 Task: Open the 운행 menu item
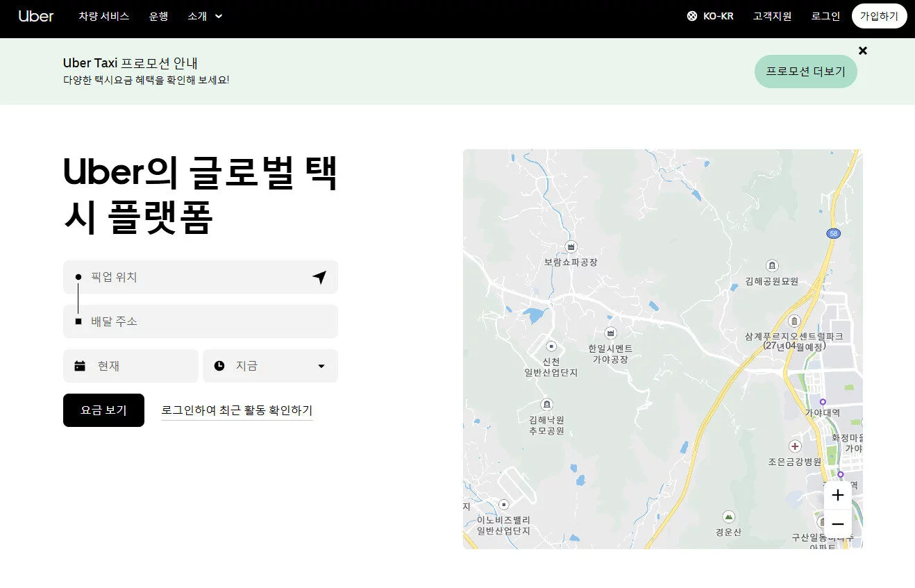[x=158, y=16]
